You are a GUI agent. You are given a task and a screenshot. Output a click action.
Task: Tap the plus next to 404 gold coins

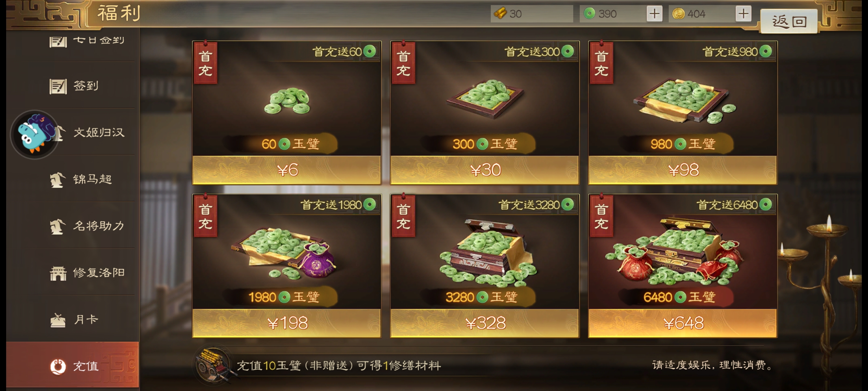click(x=743, y=14)
